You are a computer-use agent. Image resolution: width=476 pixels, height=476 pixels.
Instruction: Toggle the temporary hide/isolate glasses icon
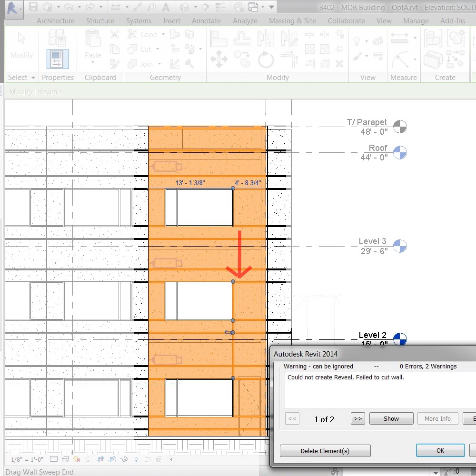pyautogui.click(x=124, y=459)
